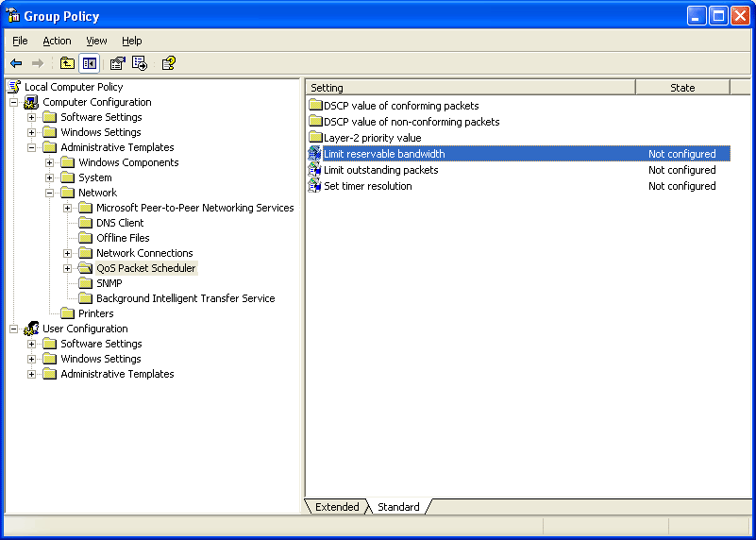Screen dimensions: 756x540
Task: Select the User Configuration node icon
Action: click(x=31, y=329)
